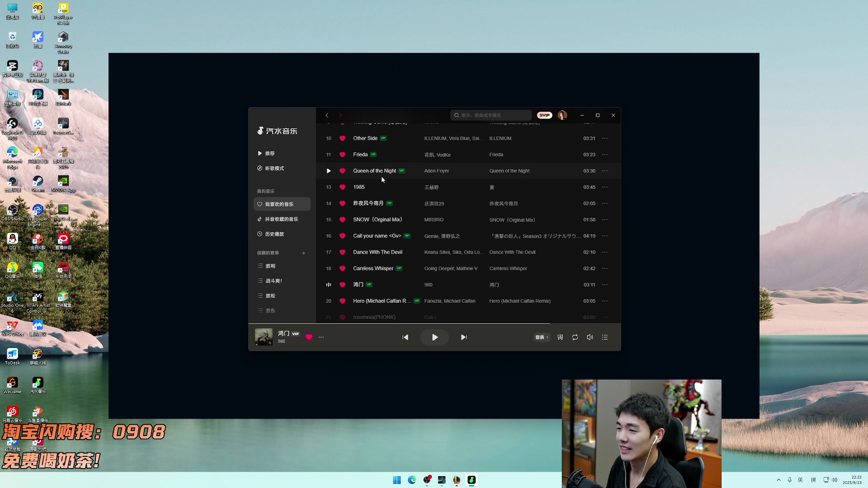Open NVIDIA App desktop shortcut
This screenshot has width=868, height=488.
[x=63, y=184]
